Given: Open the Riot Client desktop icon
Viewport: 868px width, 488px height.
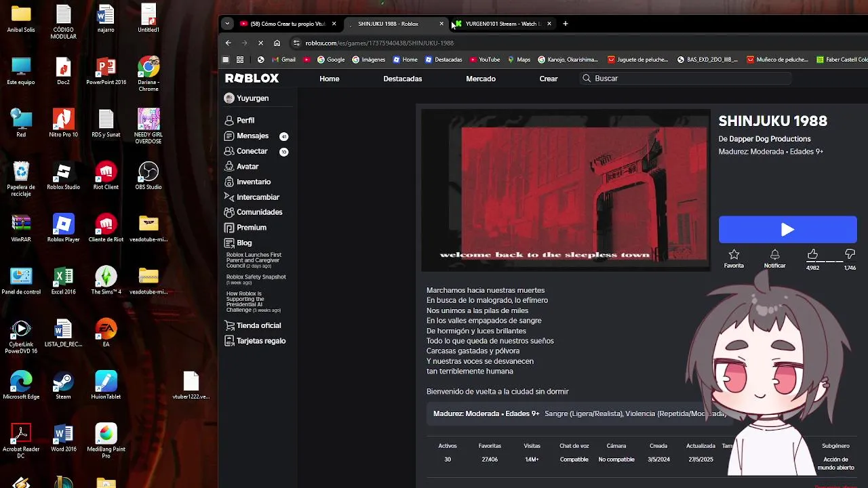Looking at the screenshot, I should [x=106, y=176].
